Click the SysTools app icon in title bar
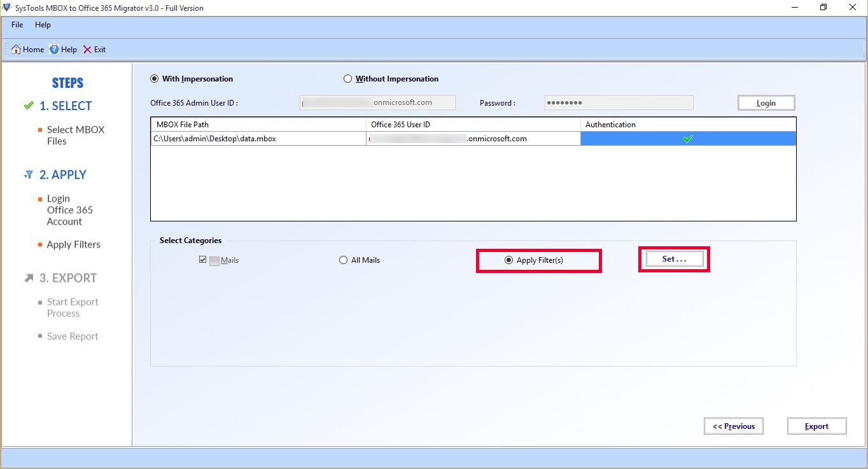The image size is (868, 469). click(7, 8)
